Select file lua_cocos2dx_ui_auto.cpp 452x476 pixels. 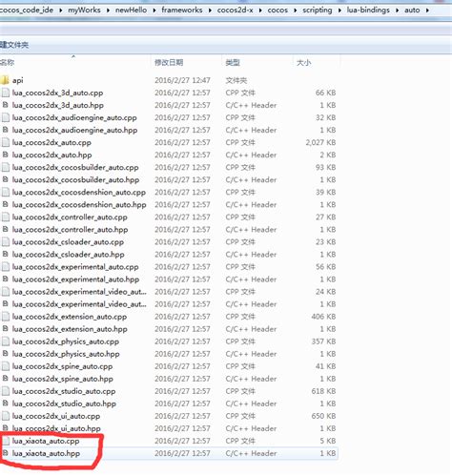point(56,416)
